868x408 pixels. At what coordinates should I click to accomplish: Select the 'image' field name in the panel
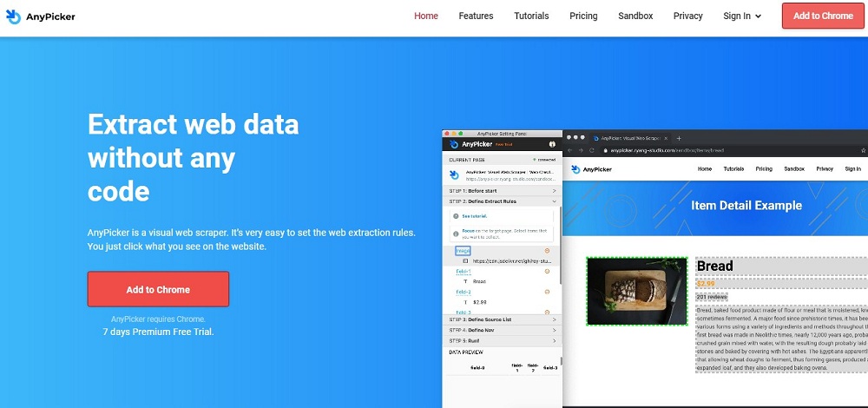tap(463, 251)
